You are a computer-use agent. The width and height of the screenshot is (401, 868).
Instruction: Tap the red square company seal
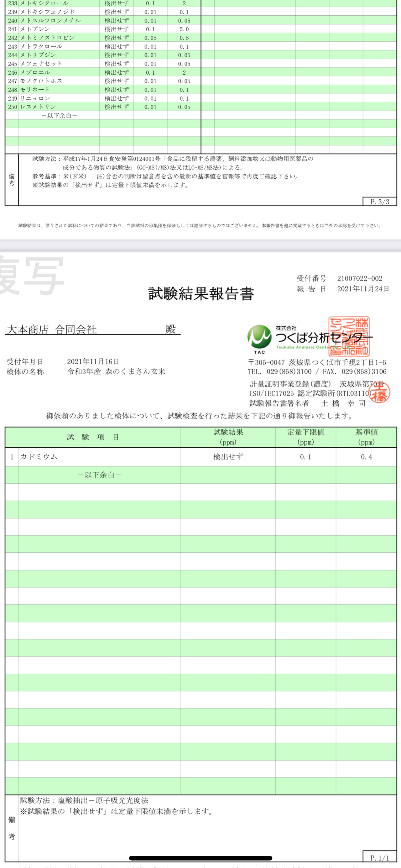pyautogui.click(x=349, y=336)
